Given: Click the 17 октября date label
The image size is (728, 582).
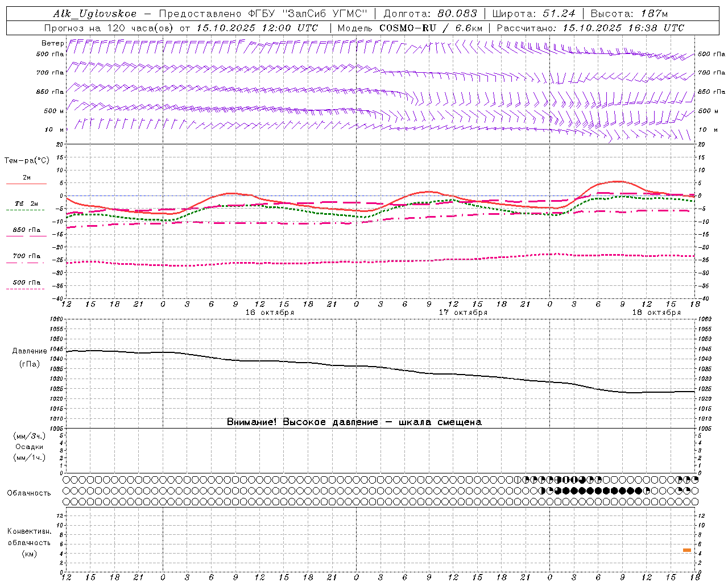Looking at the screenshot, I should pos(463,313).
